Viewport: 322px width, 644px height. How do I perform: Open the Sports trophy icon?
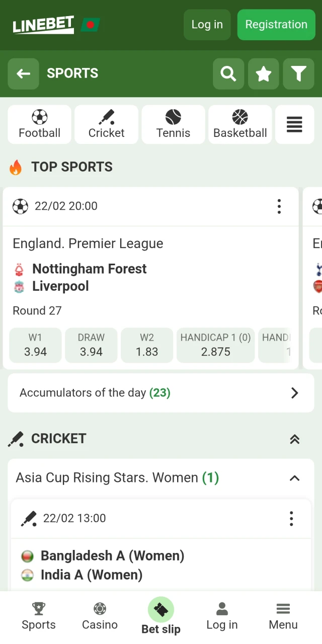point(38,609)
